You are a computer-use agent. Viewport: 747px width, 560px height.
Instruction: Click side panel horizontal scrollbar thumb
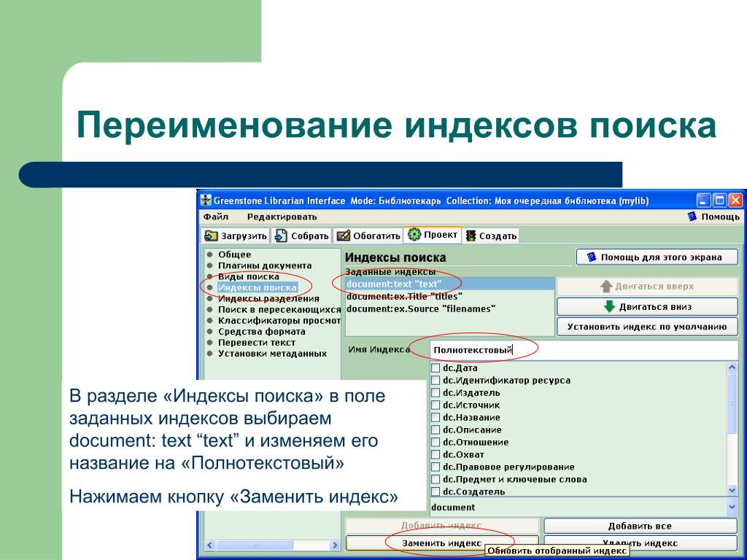click(x=254, y=545)
